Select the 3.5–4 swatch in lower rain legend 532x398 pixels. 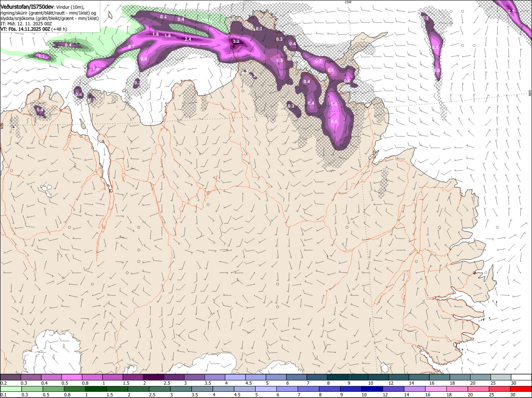tap(202, 389)
